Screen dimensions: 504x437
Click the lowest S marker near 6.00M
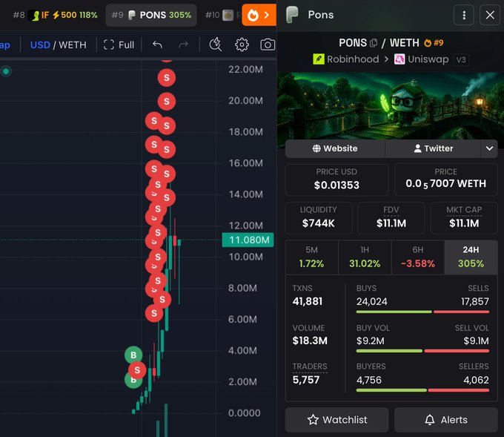pyautogui.click(x=154, y=313)
